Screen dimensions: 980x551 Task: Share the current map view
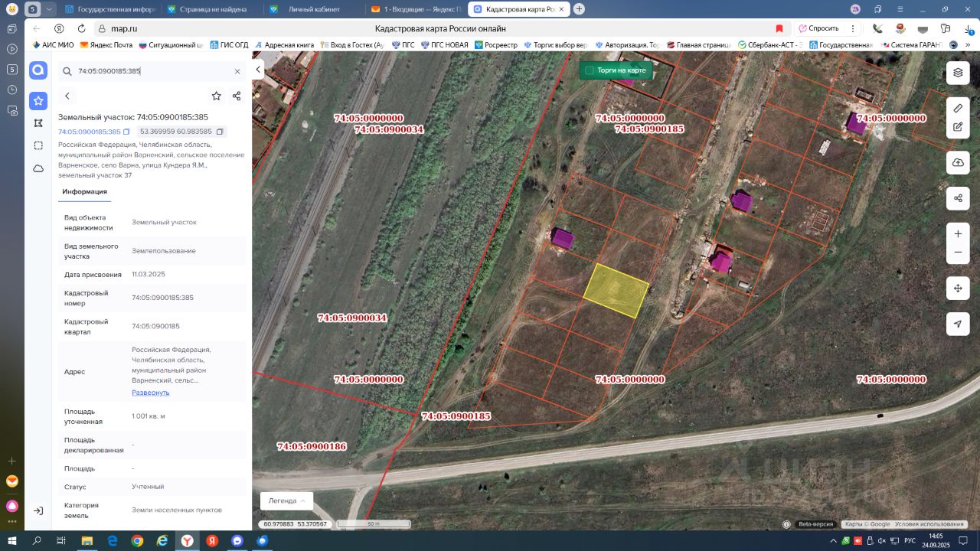pyautogui.click(x=958, y=198)
